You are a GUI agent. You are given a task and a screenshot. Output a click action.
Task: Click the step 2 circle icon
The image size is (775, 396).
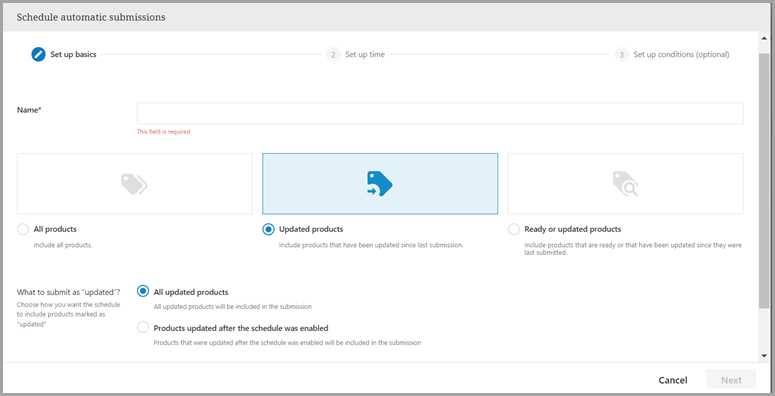[x=333, y=54]
